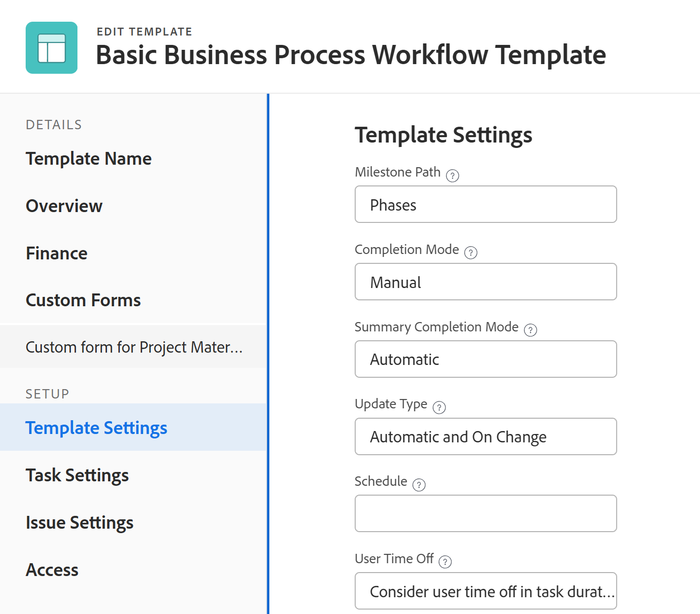
Task: Open the Milestone Path dropdown showing Phases
Action: [x=485, y=204]
